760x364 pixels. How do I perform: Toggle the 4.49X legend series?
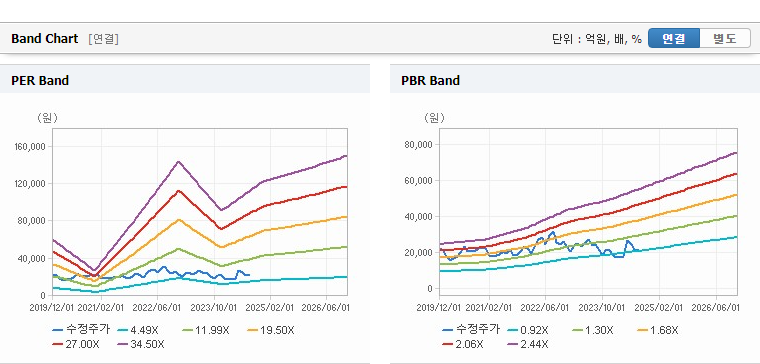pos(138,330)
